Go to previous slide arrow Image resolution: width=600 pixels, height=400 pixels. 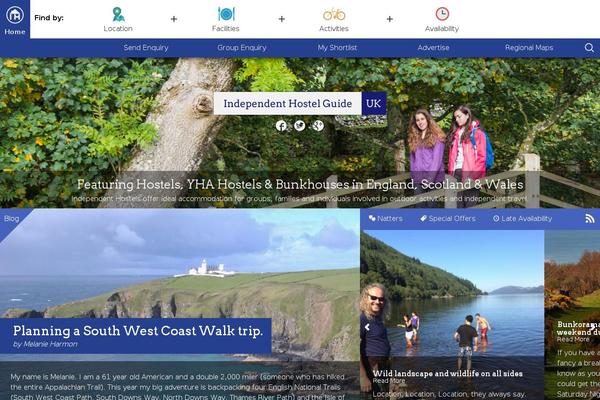(x=367, y=327)
